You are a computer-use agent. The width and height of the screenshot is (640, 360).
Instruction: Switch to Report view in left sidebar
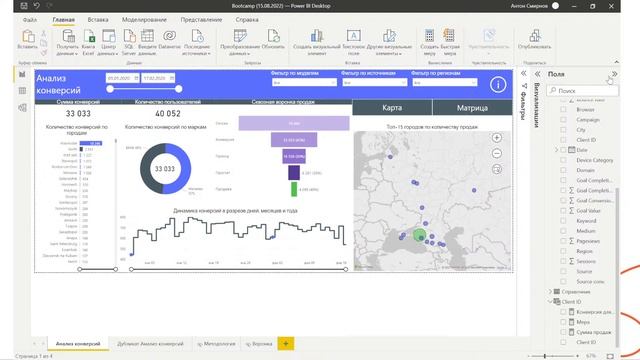[22, 74]
